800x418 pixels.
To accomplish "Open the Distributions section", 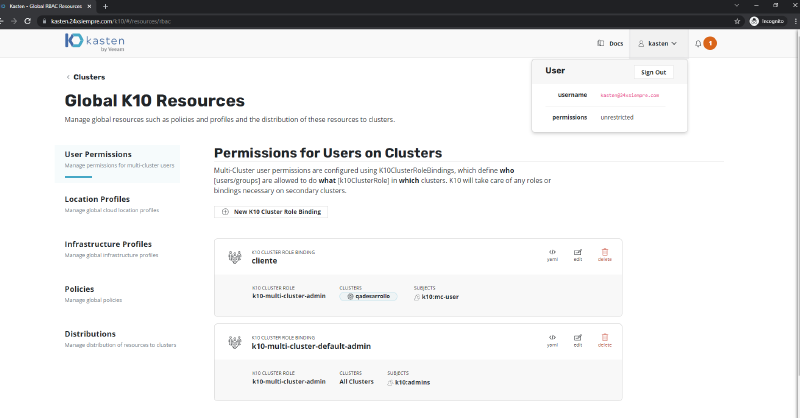I will click(x=120, y=338).
